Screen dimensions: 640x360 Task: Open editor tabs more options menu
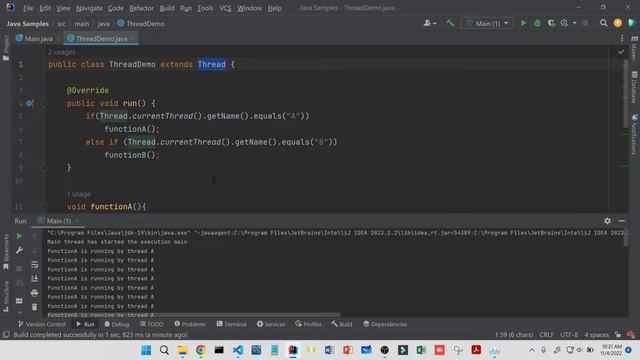pyautogui.click(x=622, y=38)
